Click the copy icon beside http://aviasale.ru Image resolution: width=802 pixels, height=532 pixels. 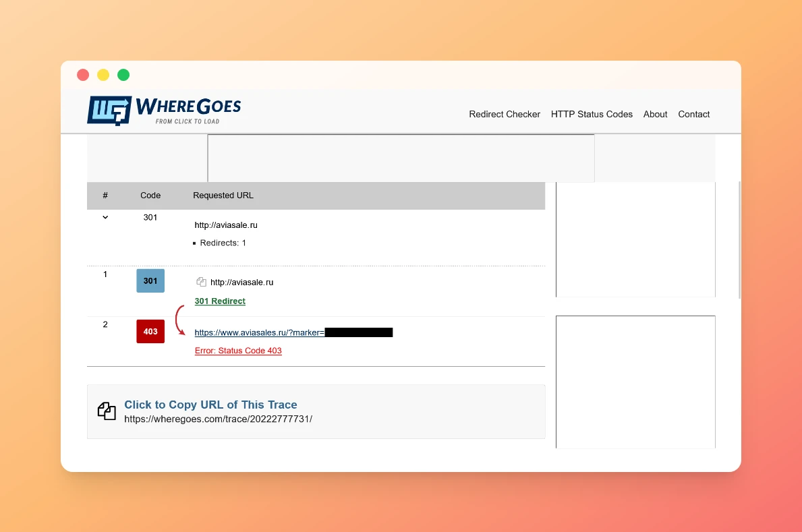click(x=201, y=282)
